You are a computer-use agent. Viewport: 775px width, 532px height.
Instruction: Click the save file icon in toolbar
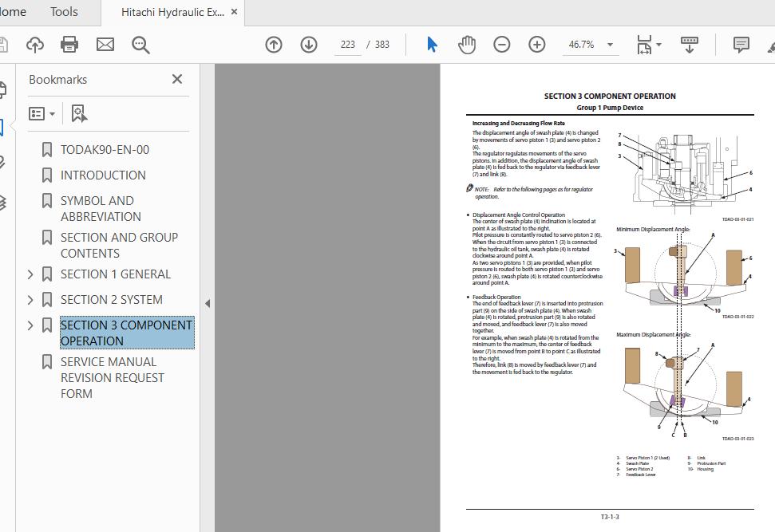click(3, 45)
